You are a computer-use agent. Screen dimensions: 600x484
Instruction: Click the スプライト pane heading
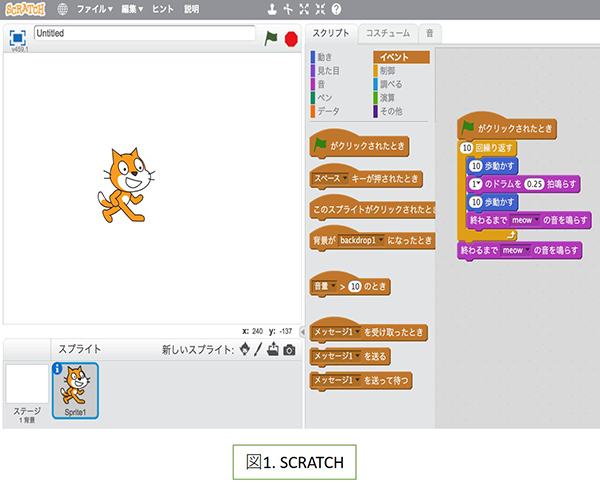pos(80,349)
